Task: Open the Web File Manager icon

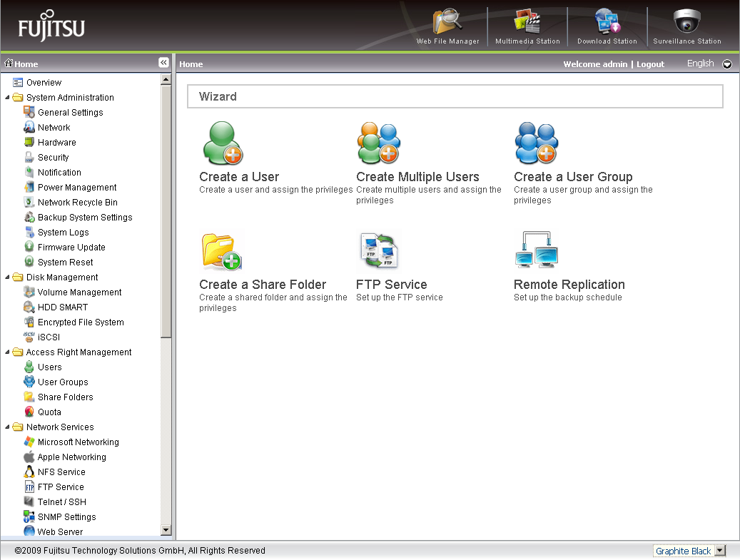Action: [x=447, y=23]
